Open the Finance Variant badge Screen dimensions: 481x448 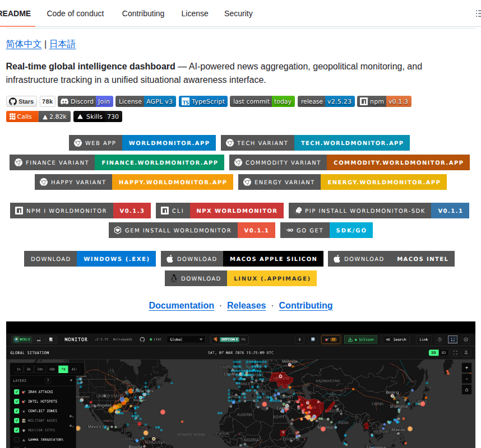[x=117, y=162]
